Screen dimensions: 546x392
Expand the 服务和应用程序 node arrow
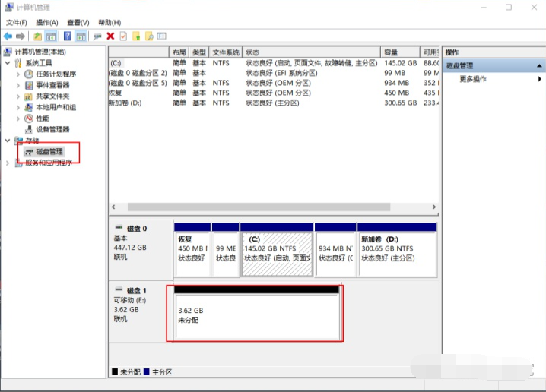[x=8, y=163]
